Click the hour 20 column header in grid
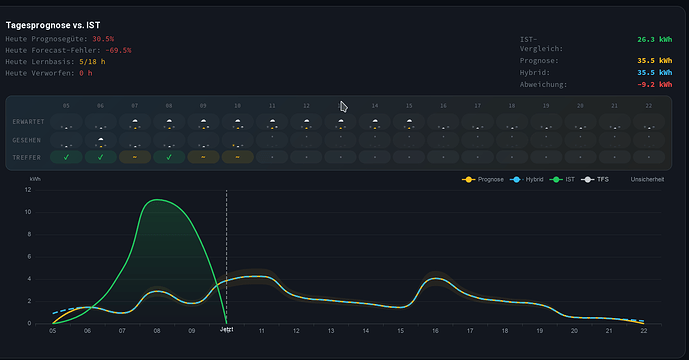The image size is (689, 360). click(x=580, y=105)
